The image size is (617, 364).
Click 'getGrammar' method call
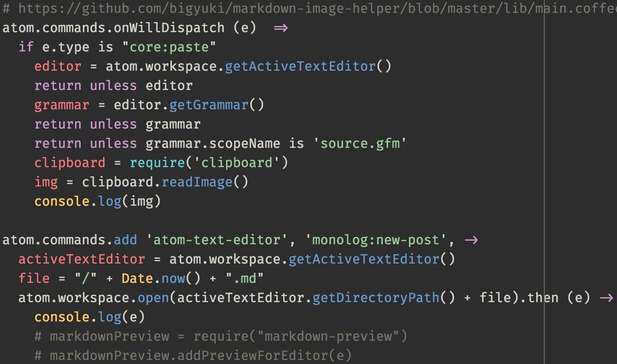(209, 105)
